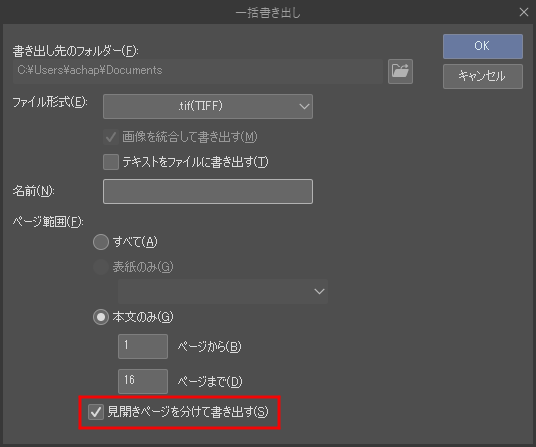The image size is (536, 447).
Task: Close the 一括書き出し dialog with X
Action: 524,12
